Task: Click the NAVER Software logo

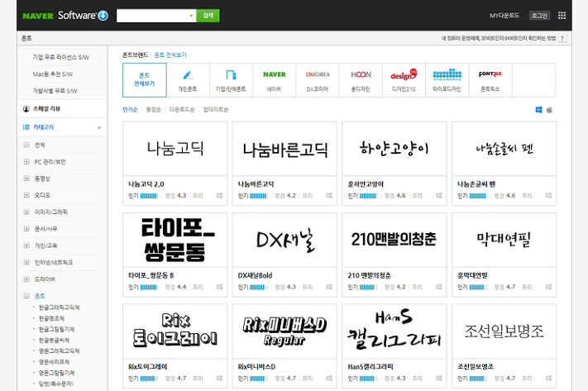Action: pyautogui.click(x=65, y=16)
